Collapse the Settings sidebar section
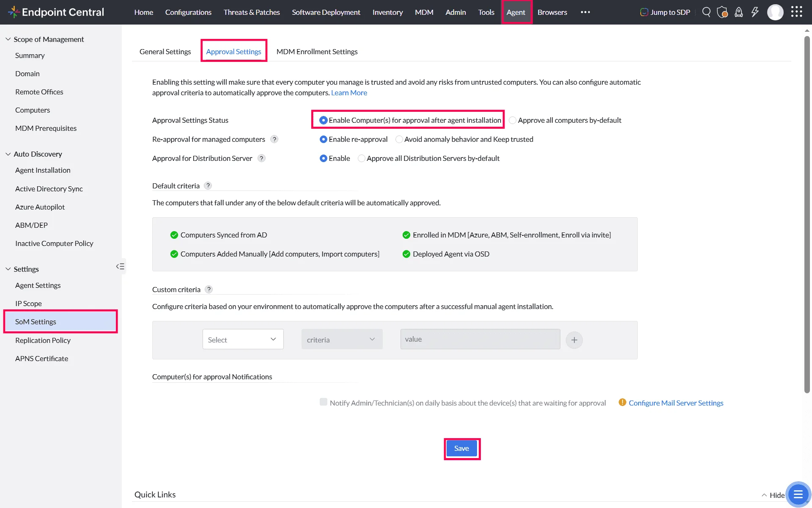Screen dimensions: 812x508 8,269
